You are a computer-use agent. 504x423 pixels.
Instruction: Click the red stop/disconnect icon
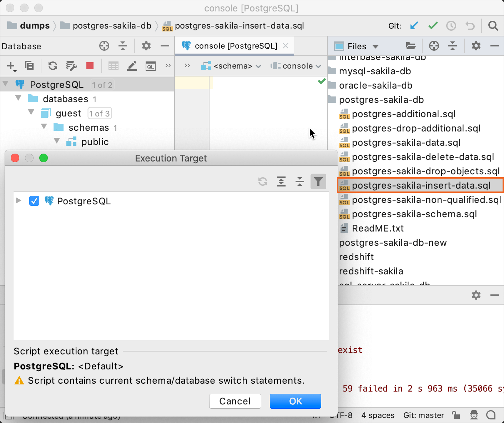click(x=90, y=66)
